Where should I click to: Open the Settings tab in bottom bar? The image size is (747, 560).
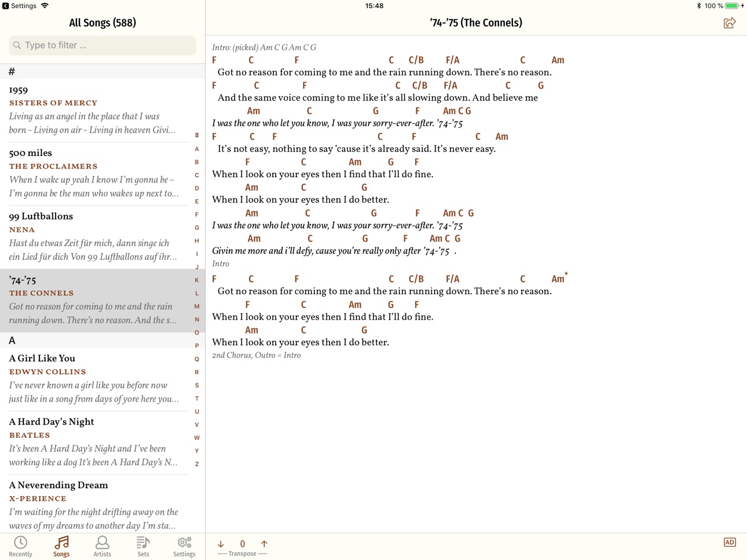(184, 546)
